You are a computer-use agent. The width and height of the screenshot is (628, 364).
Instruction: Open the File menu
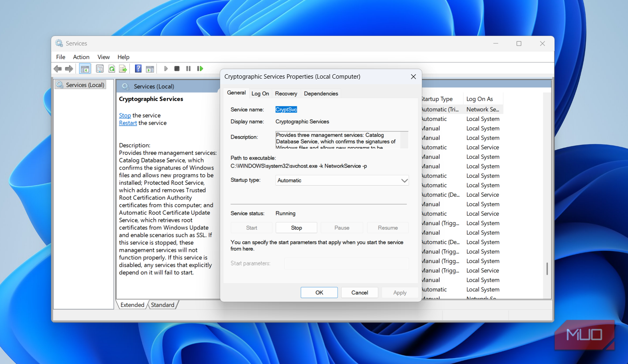click(61, 57)
